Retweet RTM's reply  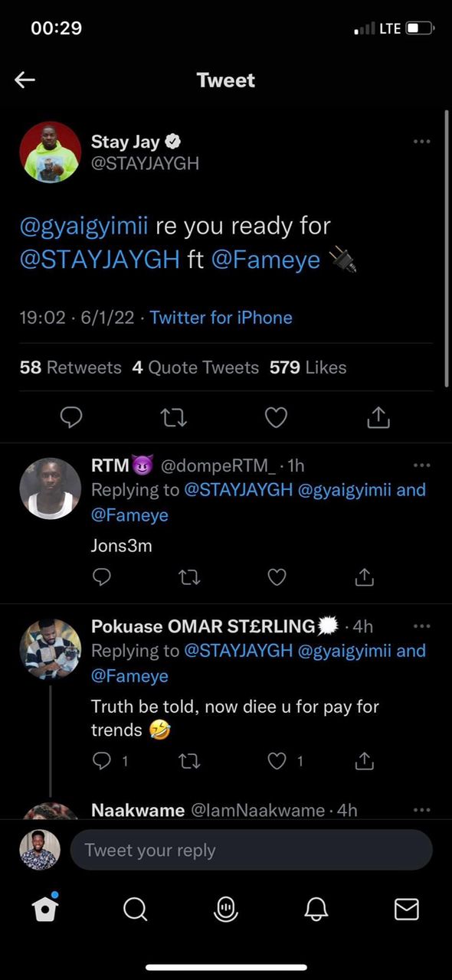(189, 577)
